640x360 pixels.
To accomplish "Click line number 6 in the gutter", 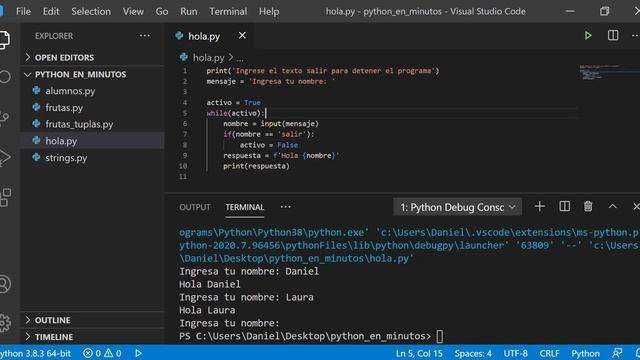I will click(185, 124).
